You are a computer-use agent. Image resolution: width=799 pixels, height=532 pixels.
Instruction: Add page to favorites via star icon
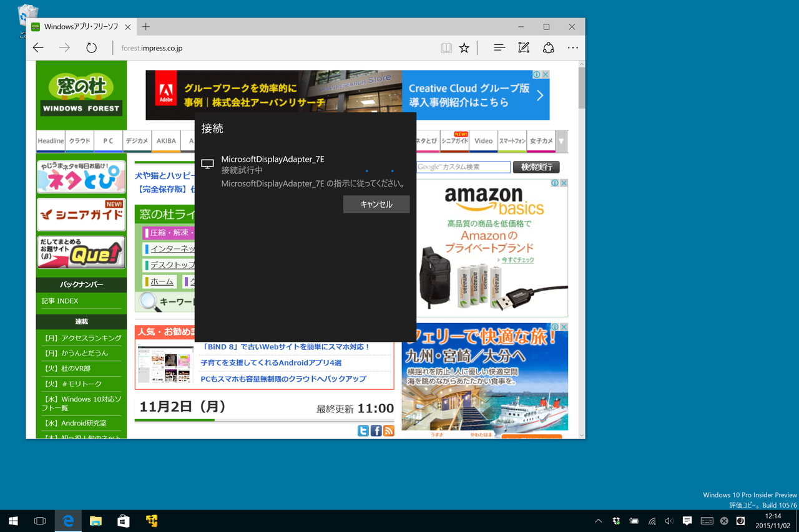point(464,47)
